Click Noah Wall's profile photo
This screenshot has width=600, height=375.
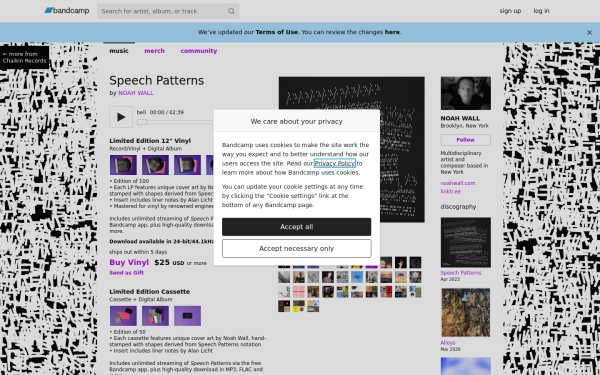pos(466,93)
